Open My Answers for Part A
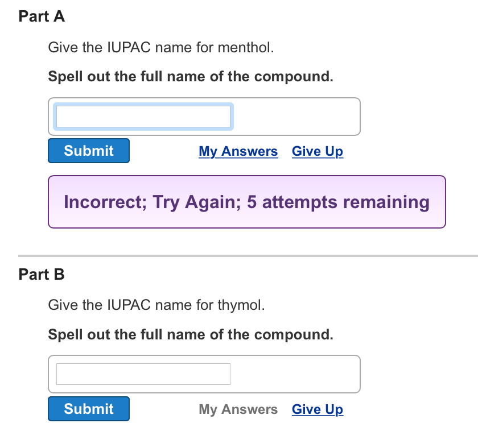Image resolution: width=478 pixels, height=448 pixels. [x=238, y=151]
